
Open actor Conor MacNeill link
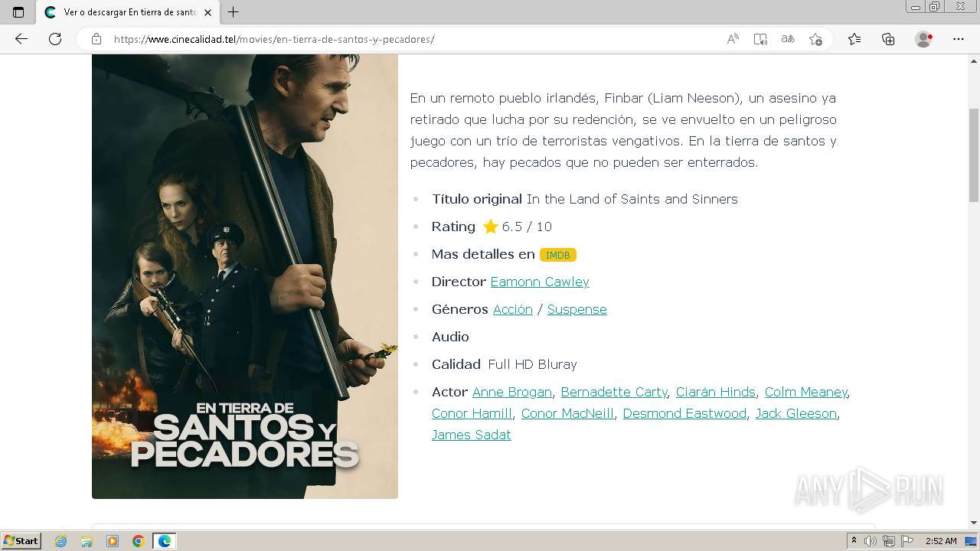567,413
